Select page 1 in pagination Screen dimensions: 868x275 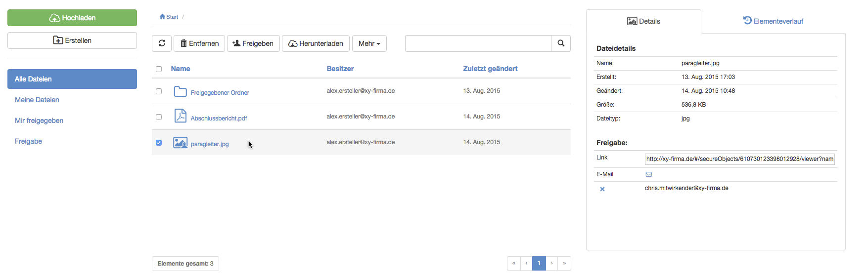point(539,263)
